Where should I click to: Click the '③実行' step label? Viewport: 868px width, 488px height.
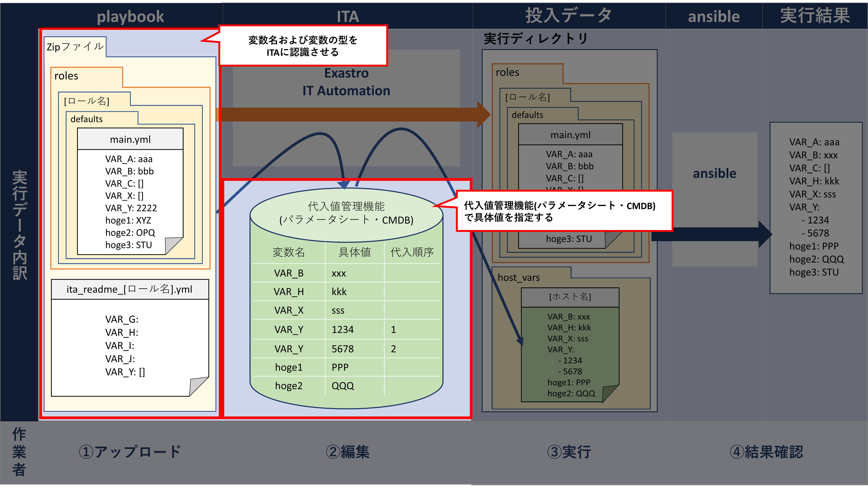pos(569,452)
